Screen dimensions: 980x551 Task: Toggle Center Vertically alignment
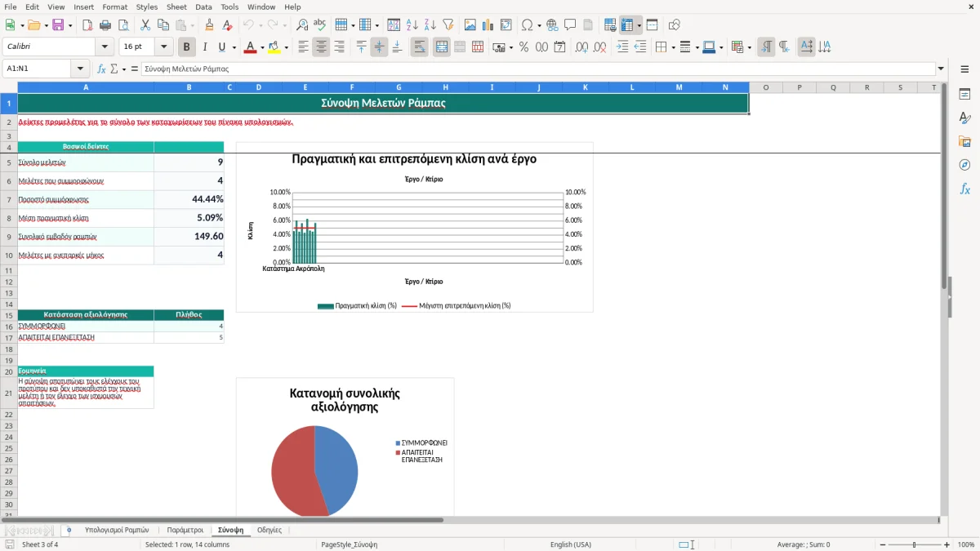click(x=380, y=47)
